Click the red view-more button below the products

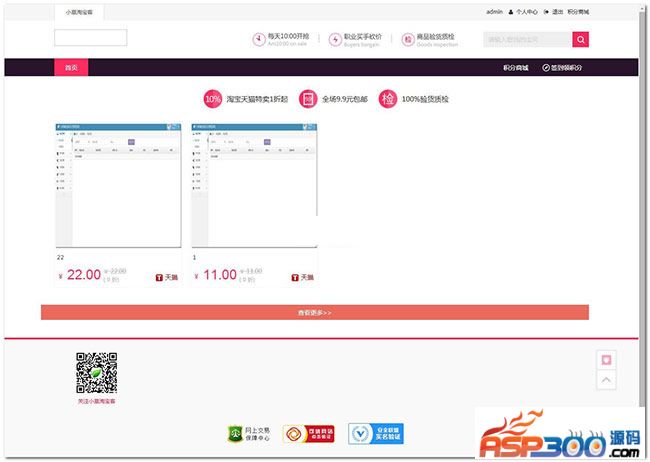315,312
